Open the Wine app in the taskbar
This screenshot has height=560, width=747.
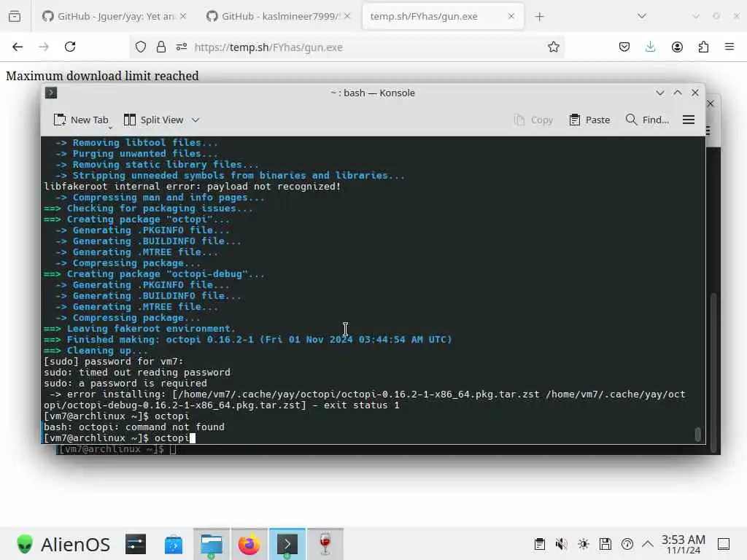[x=325, y=544]
